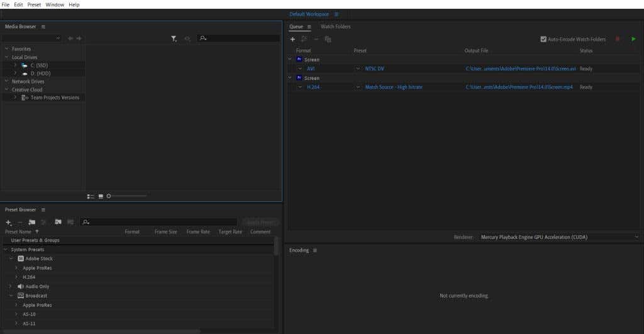Expand Team Projects Versions

[15, 97]
